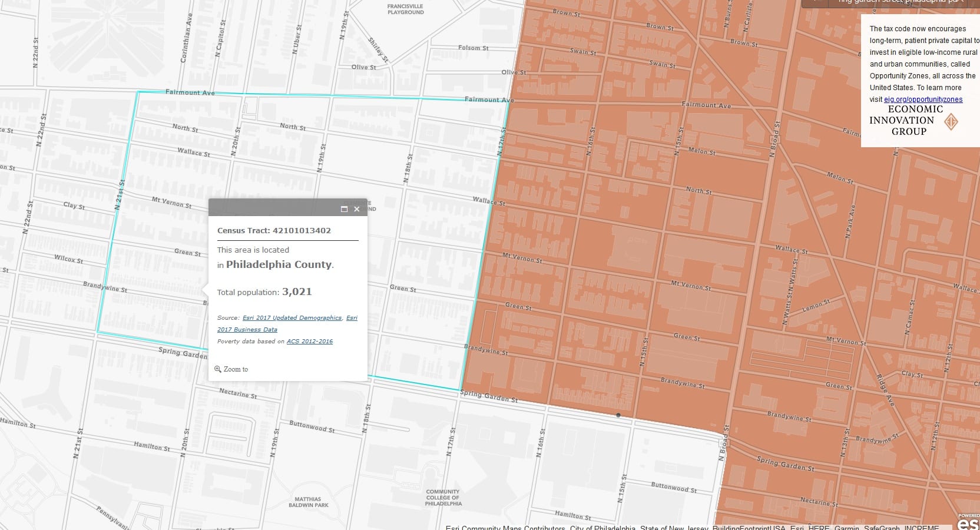980x530 pixels.
Task: Click the Francisville Playground map label
Action: pos(405,9)
